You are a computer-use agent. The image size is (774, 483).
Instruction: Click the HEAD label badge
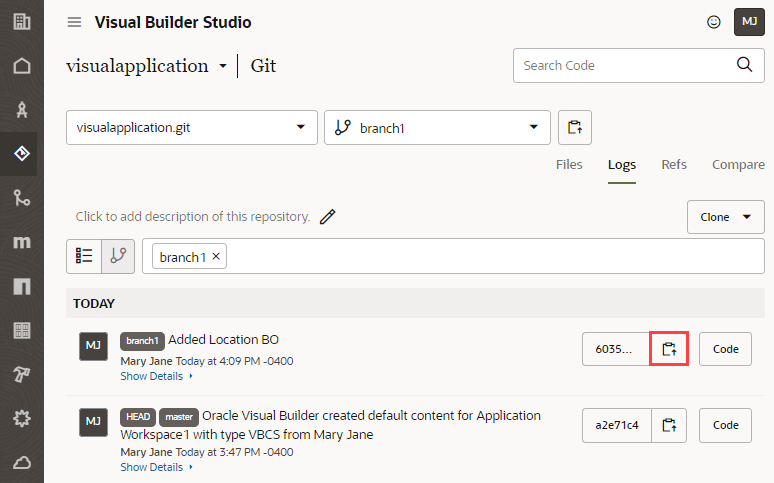138,417
